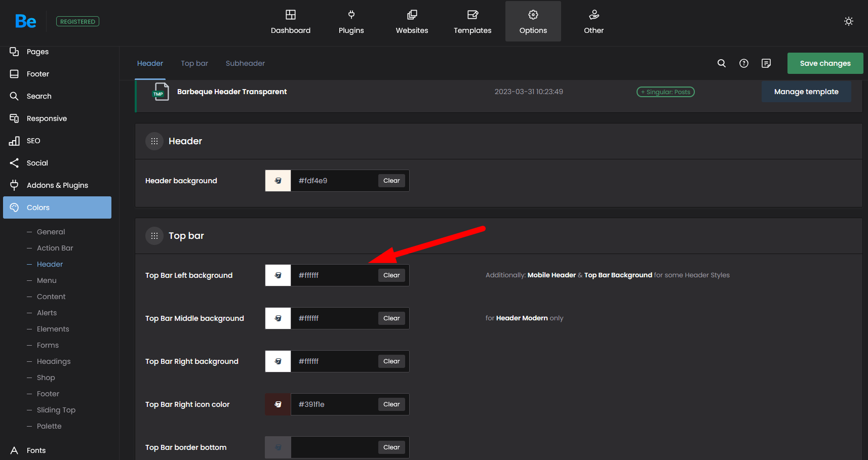Screen dimensions: 868x460
Task: Click the help question mark icon
Action: 744,63
